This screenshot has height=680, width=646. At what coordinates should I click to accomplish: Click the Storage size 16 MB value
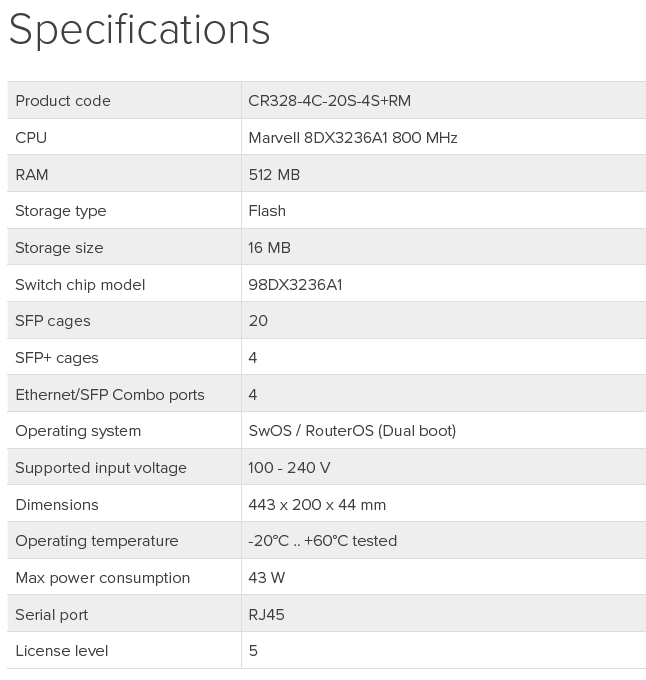point(269,248)
